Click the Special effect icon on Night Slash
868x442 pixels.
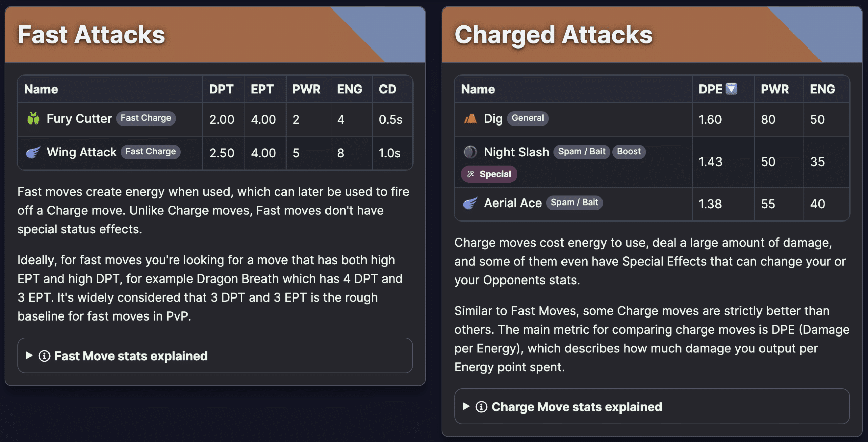pyautogui.click(x=470, y=174)
